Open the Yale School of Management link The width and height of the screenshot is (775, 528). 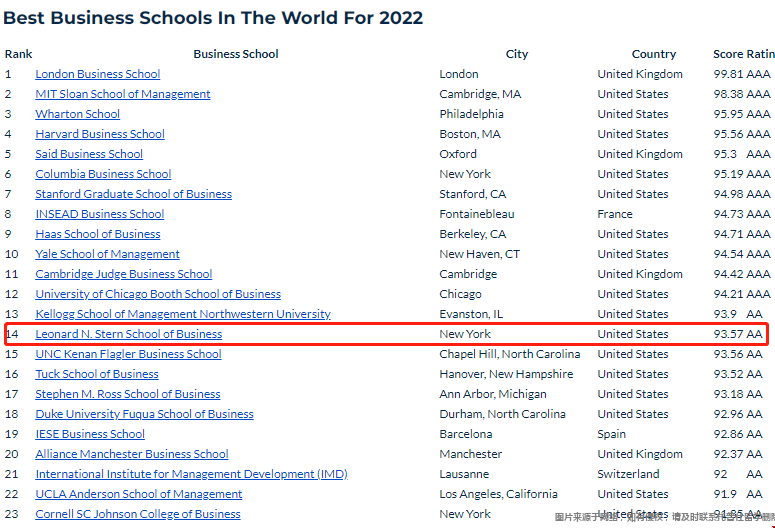click(x=107, y=254)
